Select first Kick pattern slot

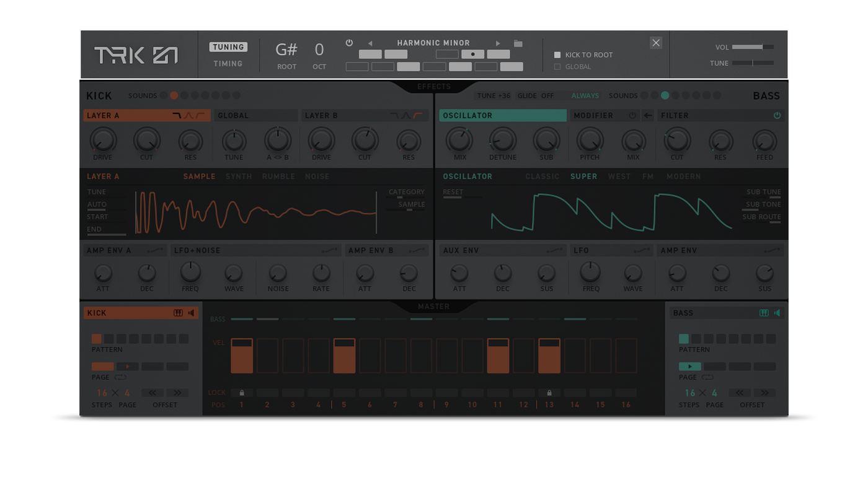[96, 339]
